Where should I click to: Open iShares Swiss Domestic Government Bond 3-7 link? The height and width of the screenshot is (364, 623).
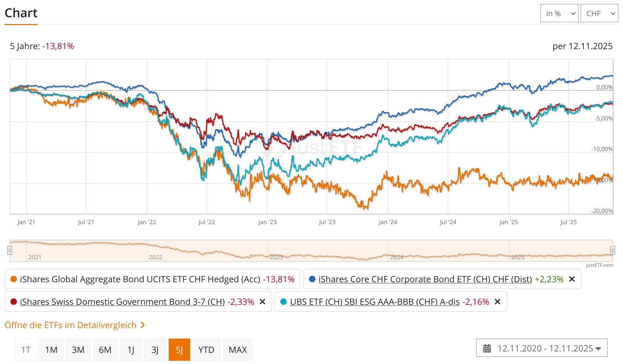(122, 302)
